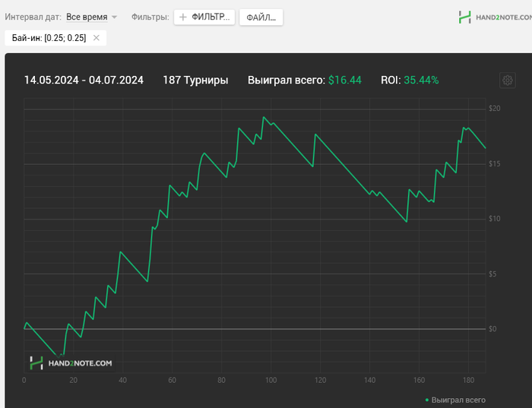Click the 40 tournaments x-axis label
This screenshot has height=408, width=532.
pyautogui.click(x=122, y=380)
